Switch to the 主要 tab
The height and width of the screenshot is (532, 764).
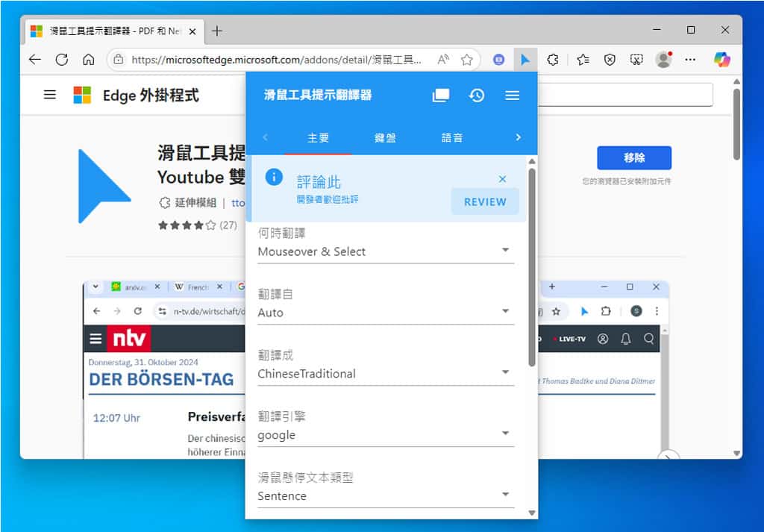[x=318, y=138]
